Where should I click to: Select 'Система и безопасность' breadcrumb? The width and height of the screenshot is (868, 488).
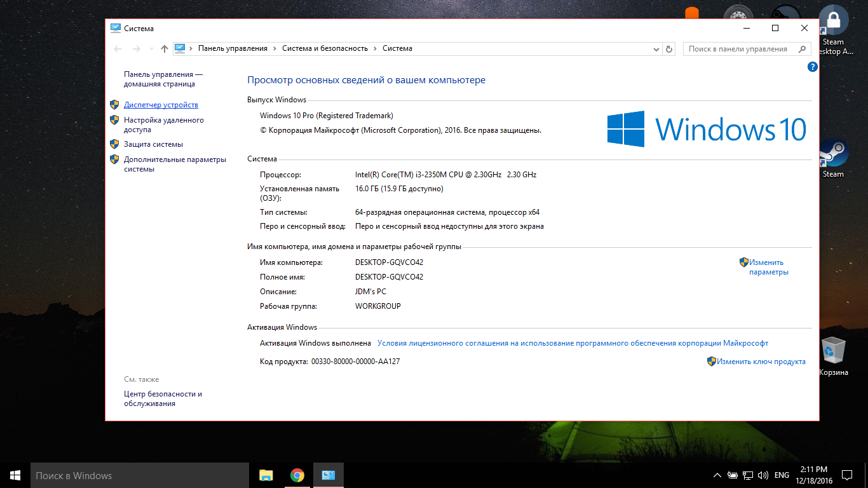click(325, 48)
